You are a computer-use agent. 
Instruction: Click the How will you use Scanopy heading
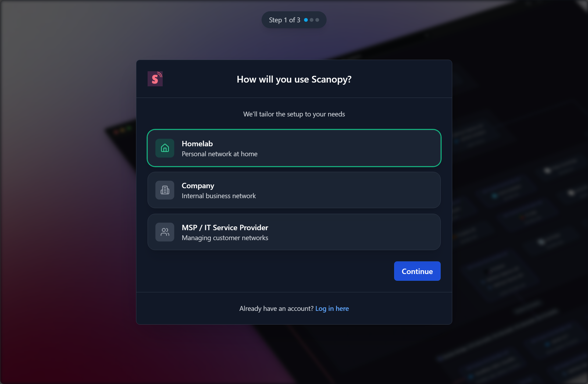tap(294, 79)
